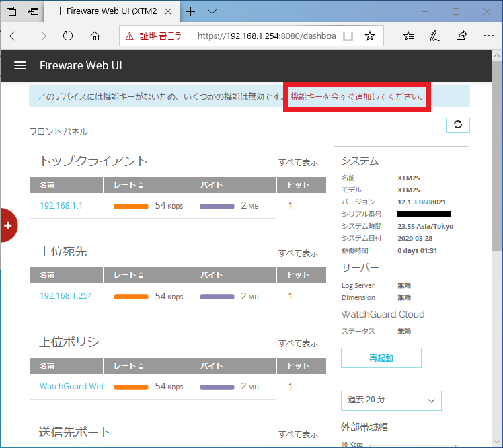Click the 再起動 reboot button
The height and width of the screenshot is (448, 503).
tap(381, 358)
